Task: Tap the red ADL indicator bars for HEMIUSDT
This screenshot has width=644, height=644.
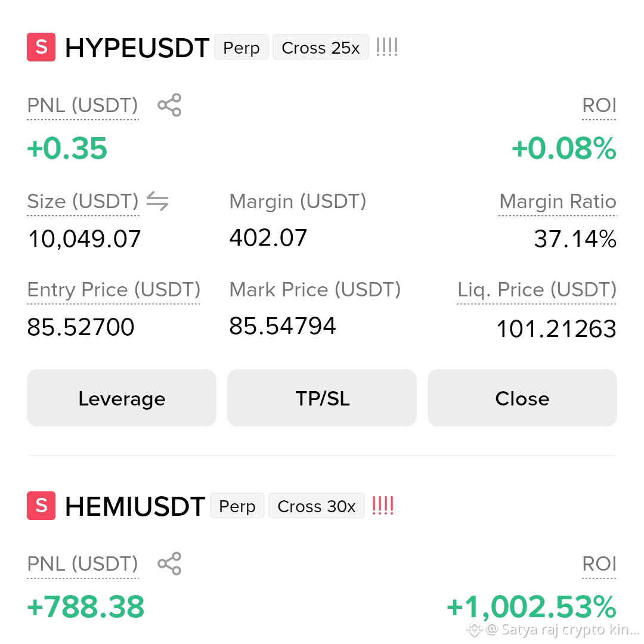Action: 383,506
